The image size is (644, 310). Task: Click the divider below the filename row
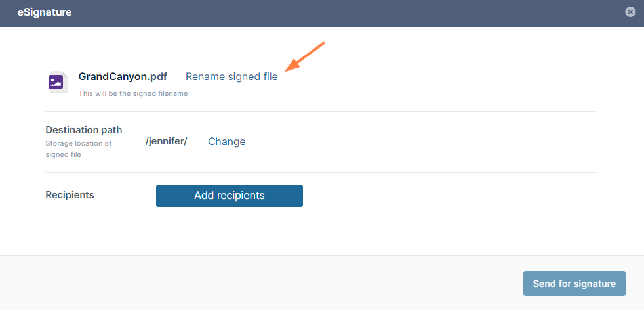320,111
